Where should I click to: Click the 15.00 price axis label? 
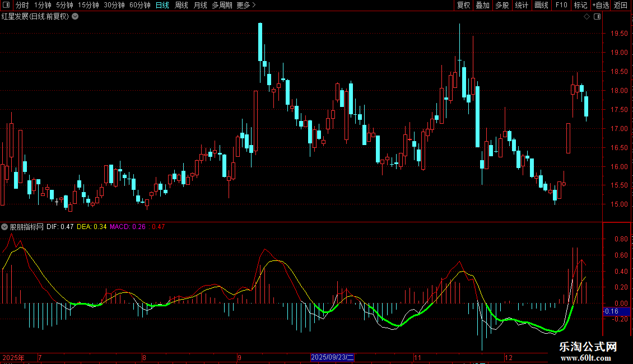click(x=619, y=204)
